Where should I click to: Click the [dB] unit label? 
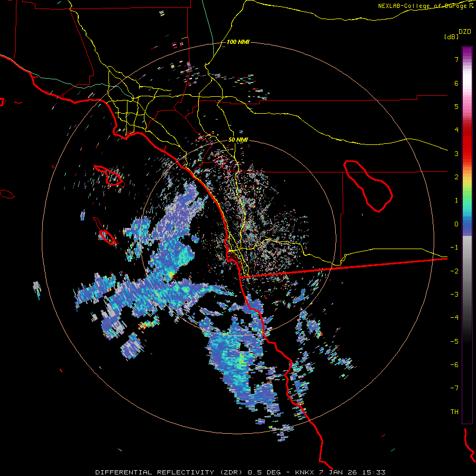[x=452, y=37]
